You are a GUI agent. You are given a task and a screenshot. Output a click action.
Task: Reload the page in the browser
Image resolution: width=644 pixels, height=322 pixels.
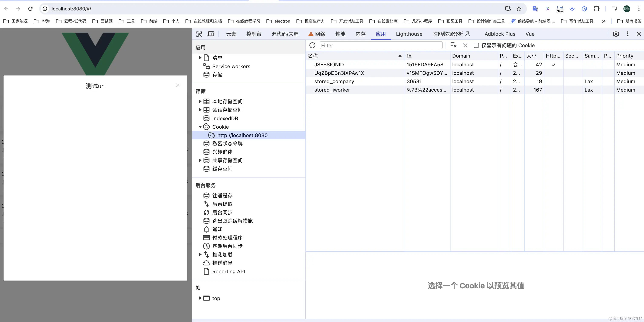(30, 9)
